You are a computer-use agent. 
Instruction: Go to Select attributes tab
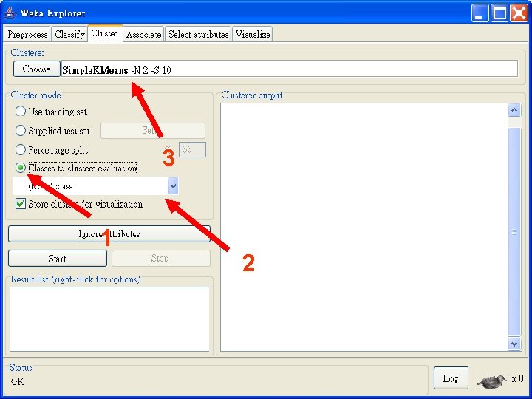point(198,34)
